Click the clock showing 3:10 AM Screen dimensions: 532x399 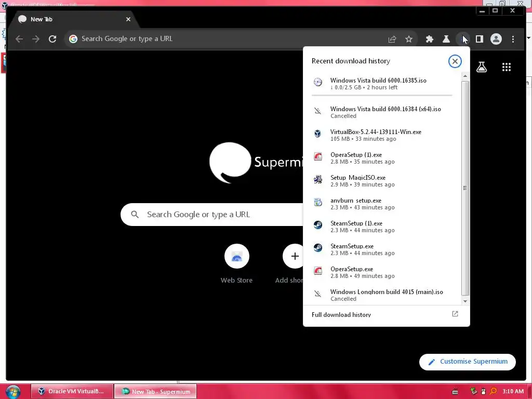[x=513, y=391]
